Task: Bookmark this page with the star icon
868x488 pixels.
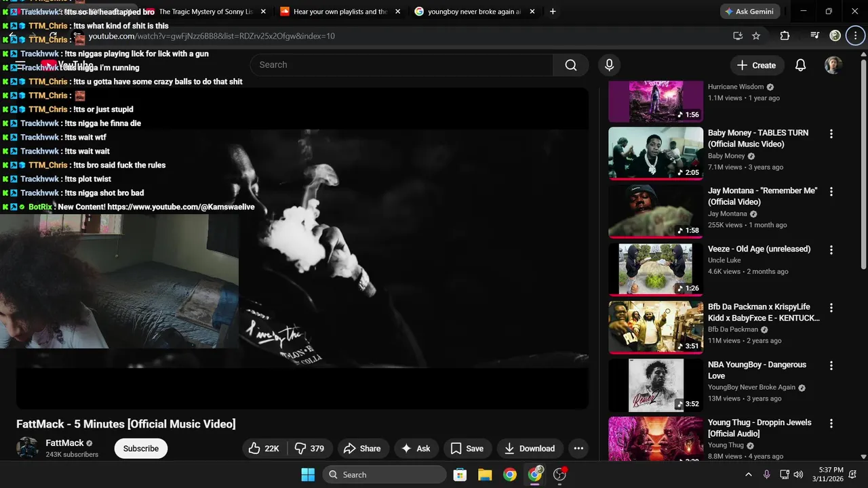Action: point(756,36)
